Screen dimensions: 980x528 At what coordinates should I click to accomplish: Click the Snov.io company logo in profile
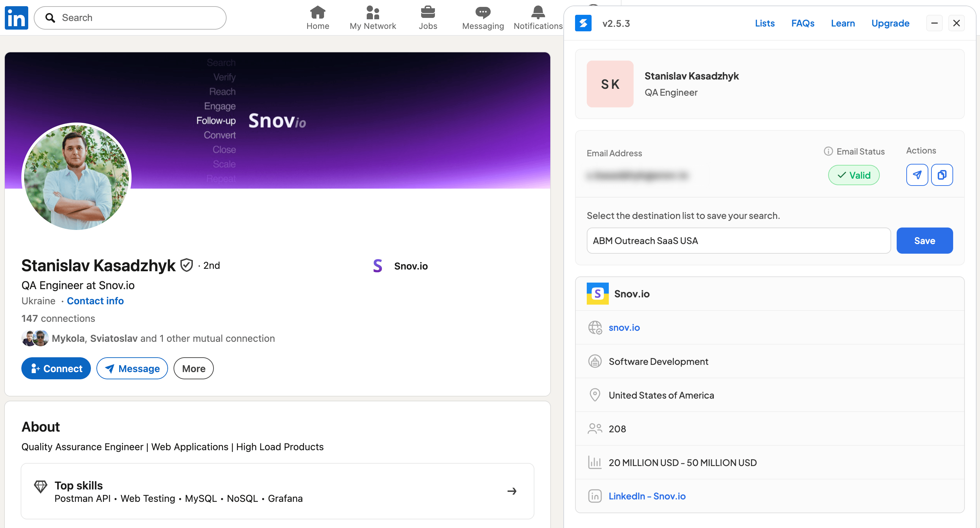pos(377,265)
